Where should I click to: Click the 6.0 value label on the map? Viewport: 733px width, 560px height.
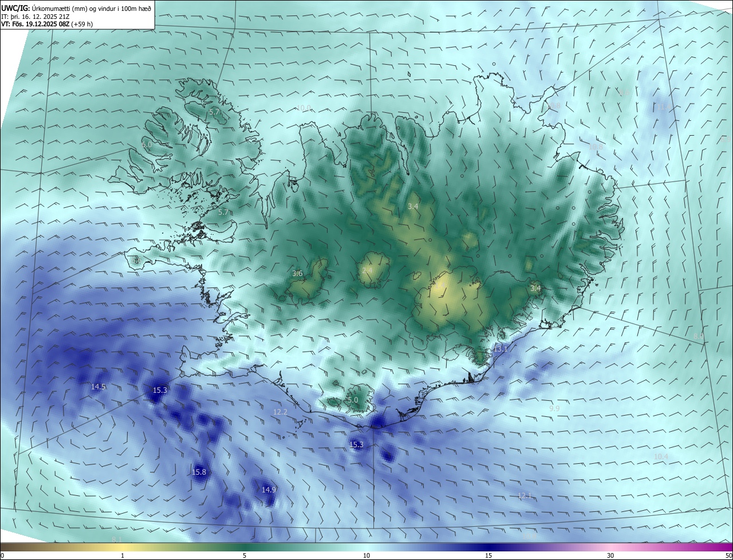(147, 145)
